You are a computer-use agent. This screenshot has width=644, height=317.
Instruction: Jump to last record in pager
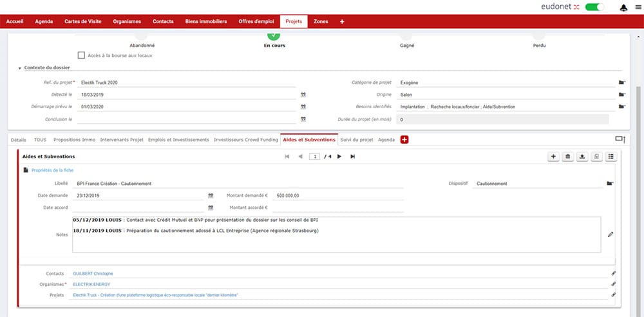pyautogui.click(x=352, y=157)
